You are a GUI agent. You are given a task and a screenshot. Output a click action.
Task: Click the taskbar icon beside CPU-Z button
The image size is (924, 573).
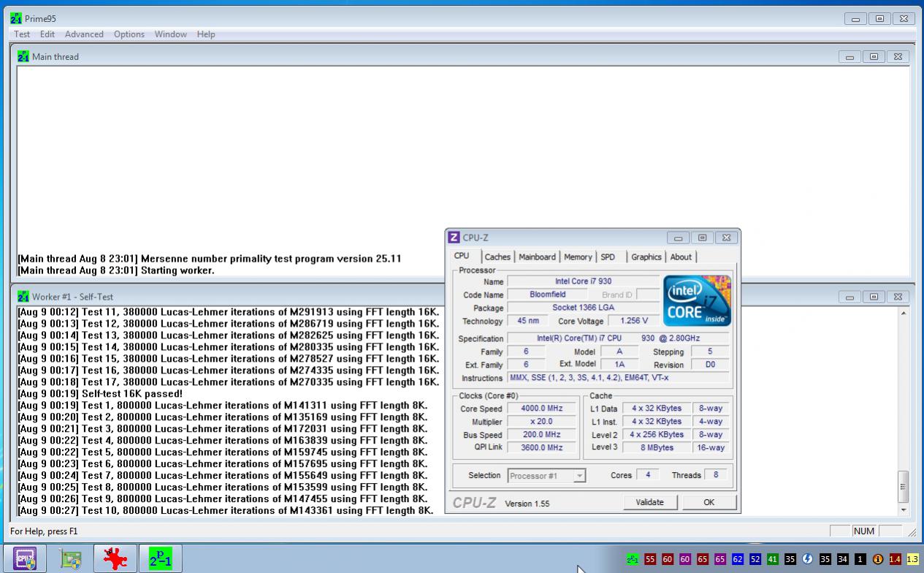point(71,560)
